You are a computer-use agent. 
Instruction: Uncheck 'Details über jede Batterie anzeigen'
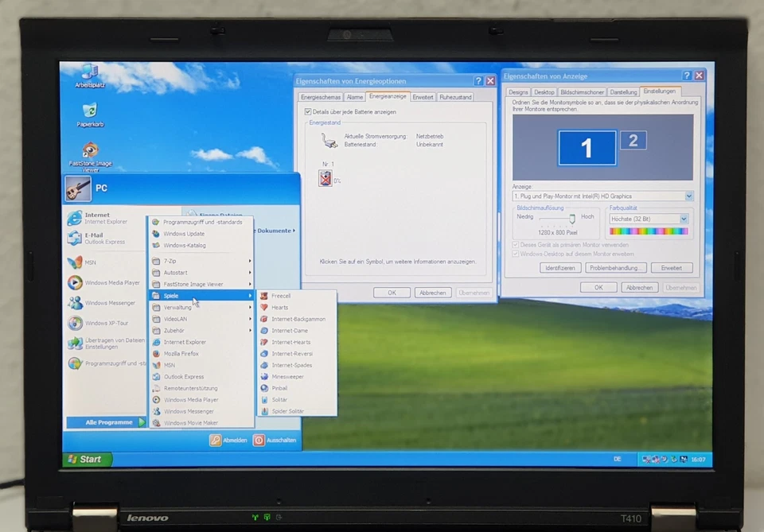(x=310, y=111)
